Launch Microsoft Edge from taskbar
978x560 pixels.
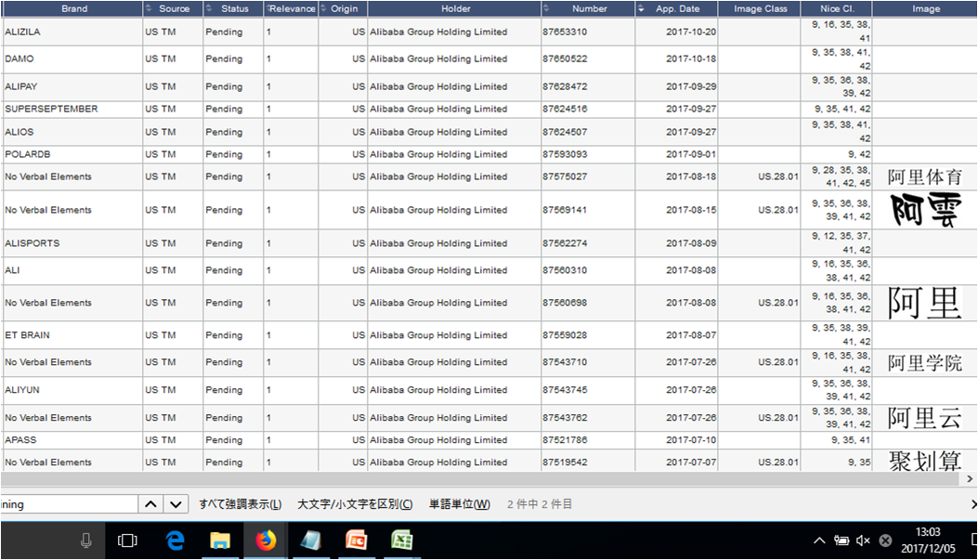175,540
